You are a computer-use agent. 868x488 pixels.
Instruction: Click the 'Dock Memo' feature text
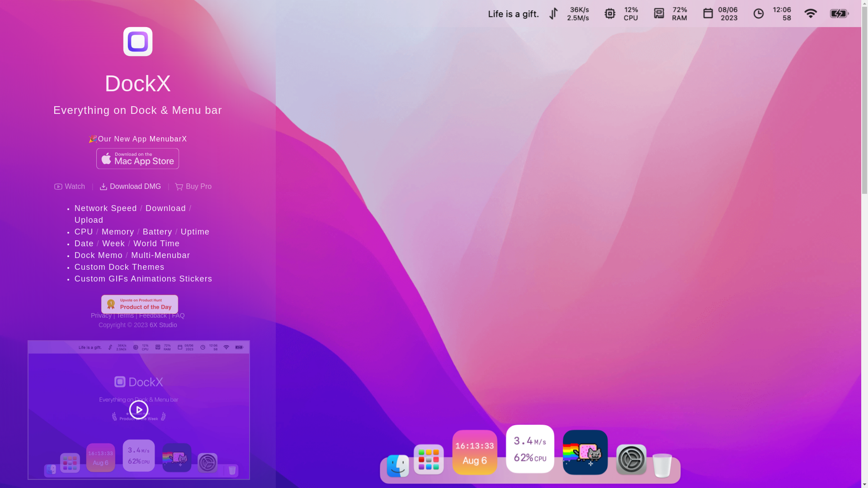coord(99,255)
